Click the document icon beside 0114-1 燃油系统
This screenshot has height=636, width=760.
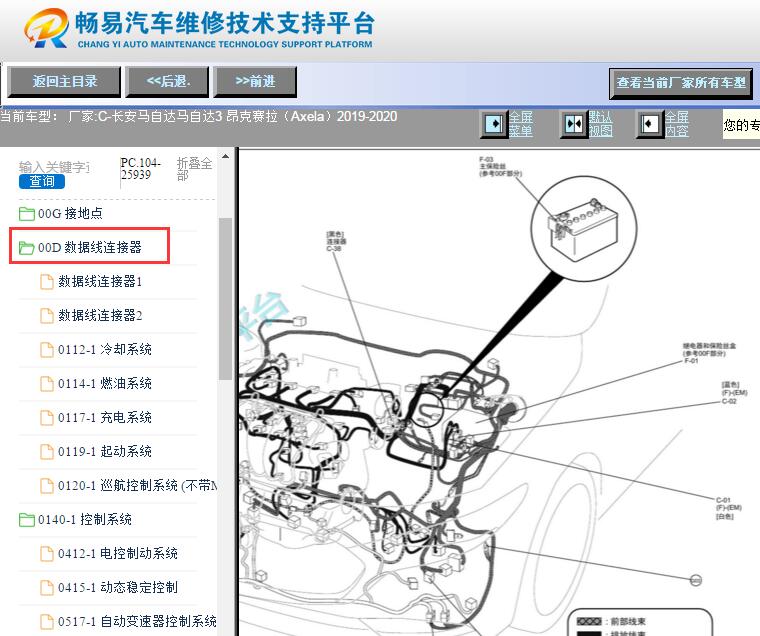[47, 383]
